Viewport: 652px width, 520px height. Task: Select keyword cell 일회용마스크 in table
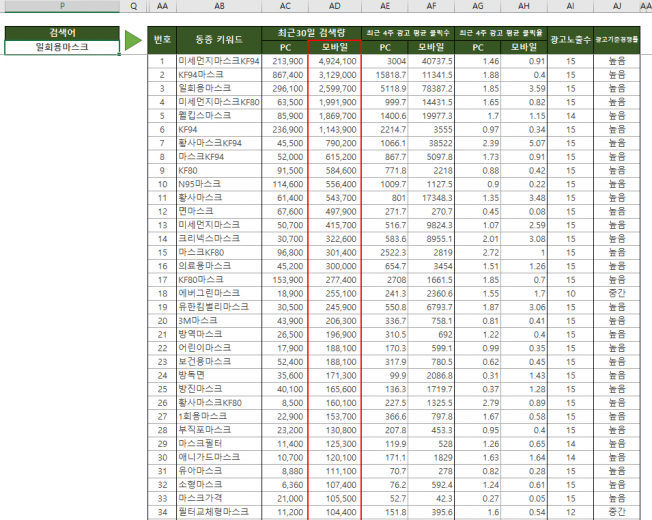coord(219,89)
